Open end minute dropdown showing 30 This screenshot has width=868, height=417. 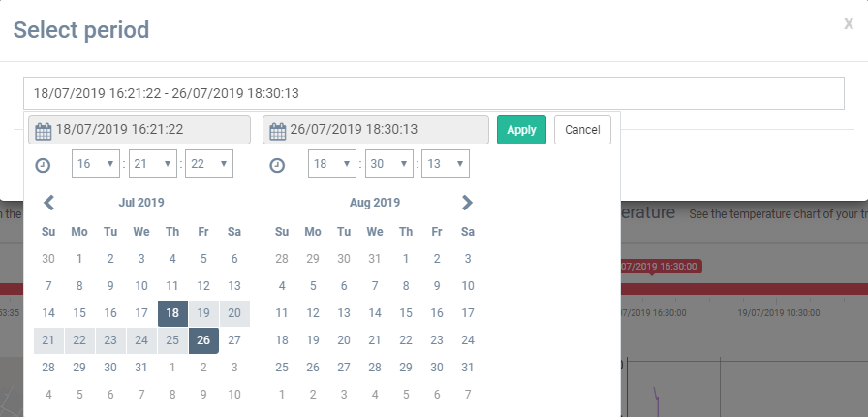[x=388, y=164]
